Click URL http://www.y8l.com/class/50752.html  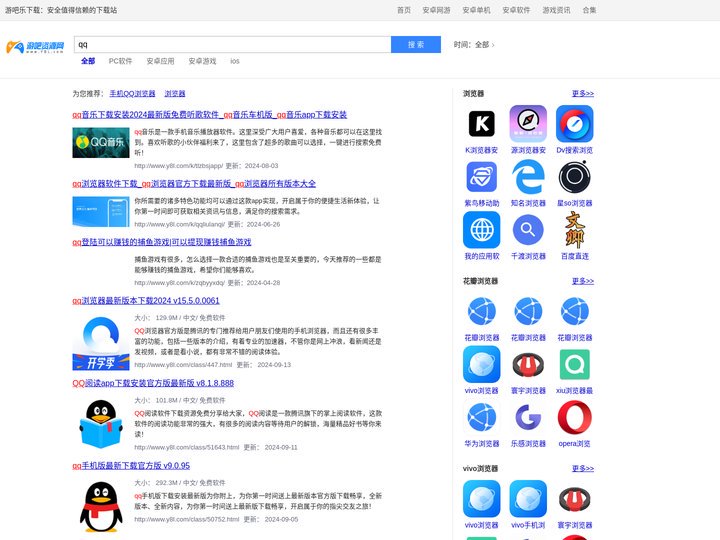coord(187,519)
